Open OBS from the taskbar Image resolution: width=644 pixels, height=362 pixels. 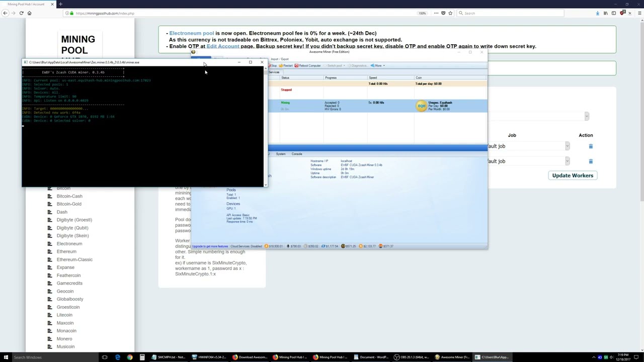412,357
